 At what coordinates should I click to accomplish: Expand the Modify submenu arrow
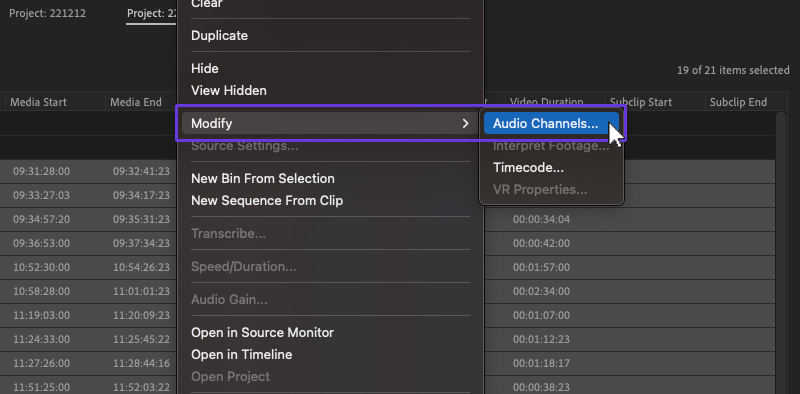tap(465, 124)
